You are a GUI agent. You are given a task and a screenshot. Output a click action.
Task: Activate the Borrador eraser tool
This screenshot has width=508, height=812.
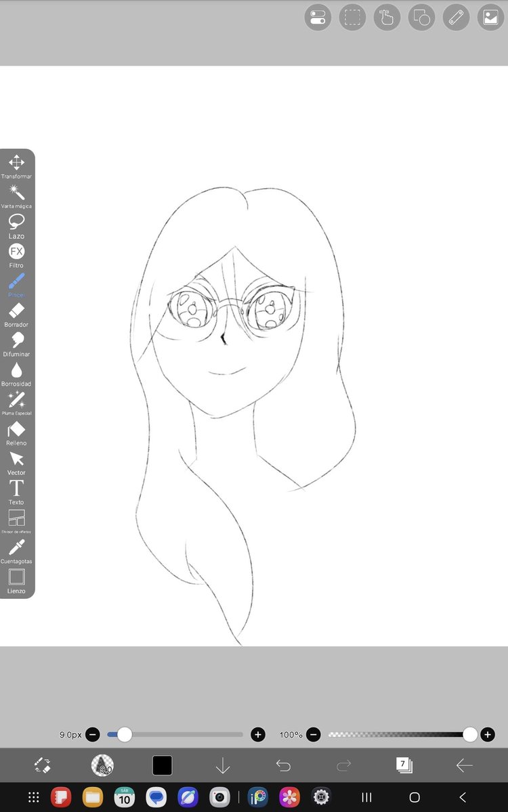click(16, 315)
